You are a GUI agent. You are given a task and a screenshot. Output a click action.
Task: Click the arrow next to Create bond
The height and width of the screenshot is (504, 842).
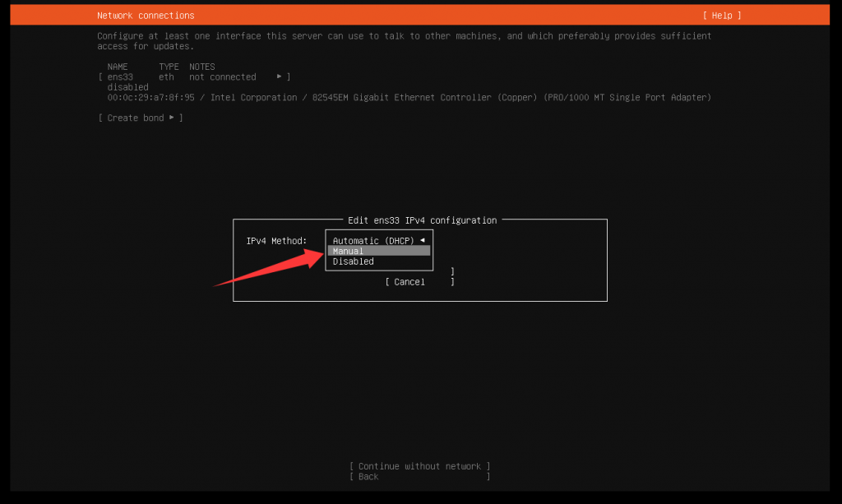(172, 118)
